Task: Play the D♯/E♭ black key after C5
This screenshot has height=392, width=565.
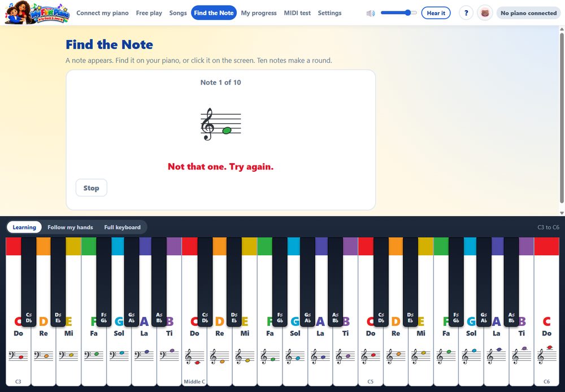Action: (410, 281)
